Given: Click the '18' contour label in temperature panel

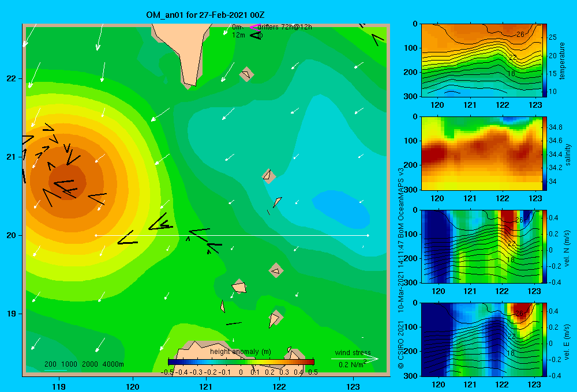Looking at the screenshot, I should point(511,74).
